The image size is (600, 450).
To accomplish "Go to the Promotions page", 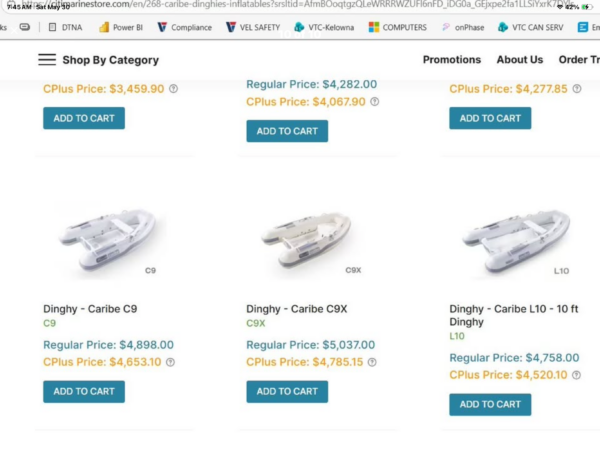I will [x=452, y=60].
